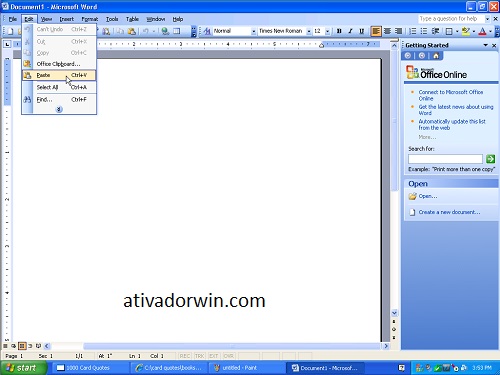Toggle EXT extend selection indicator
This screenshot has height=375, width=500.
214,356
